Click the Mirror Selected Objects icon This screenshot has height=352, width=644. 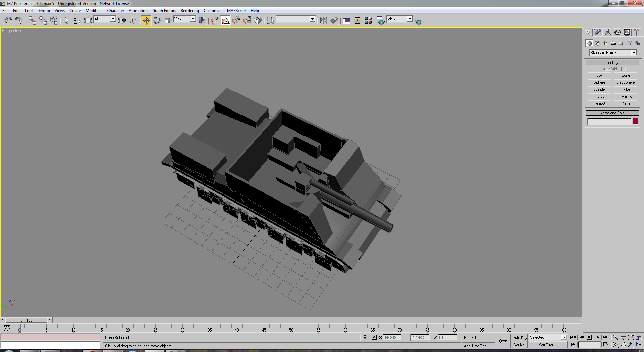tap(323, 21)
